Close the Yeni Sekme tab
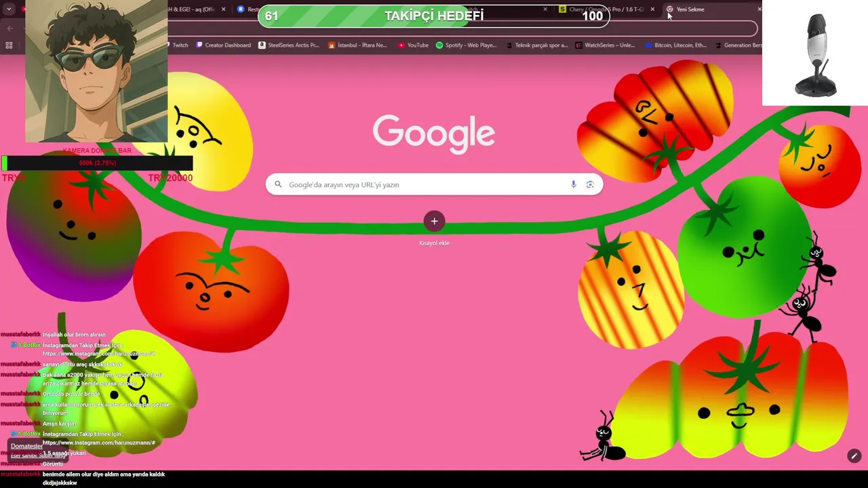This screenshot has width=868, height=488. [x=759, y=9]
